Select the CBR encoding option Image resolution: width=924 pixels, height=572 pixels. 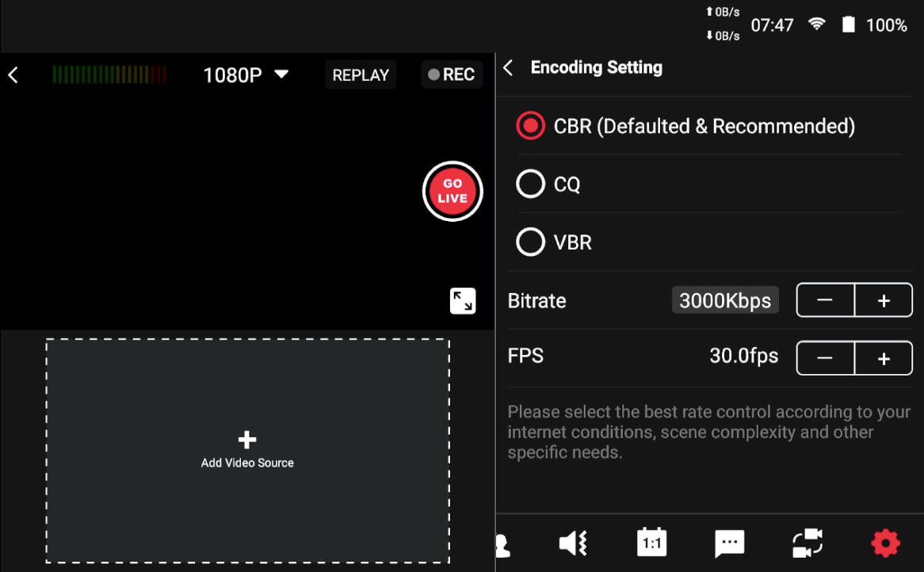click(530, 125)
